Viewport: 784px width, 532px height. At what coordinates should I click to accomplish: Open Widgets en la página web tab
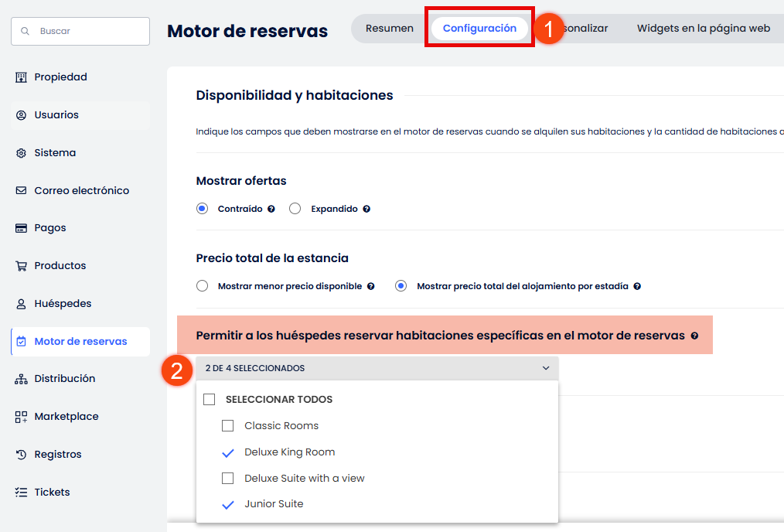703,29
